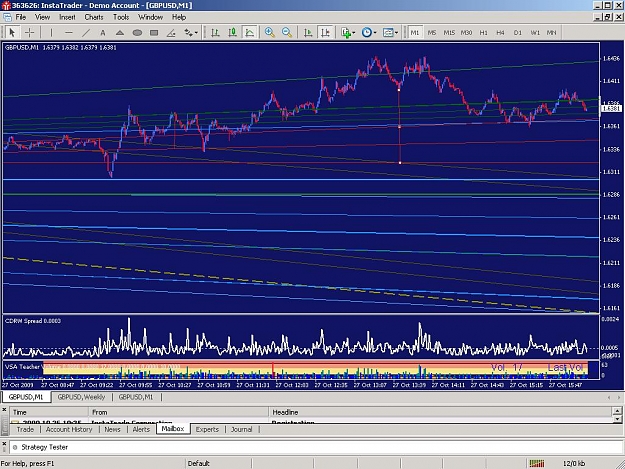Zoom out of the chart
The height and width of the screenshot is (469, 625).
(287, 33)
